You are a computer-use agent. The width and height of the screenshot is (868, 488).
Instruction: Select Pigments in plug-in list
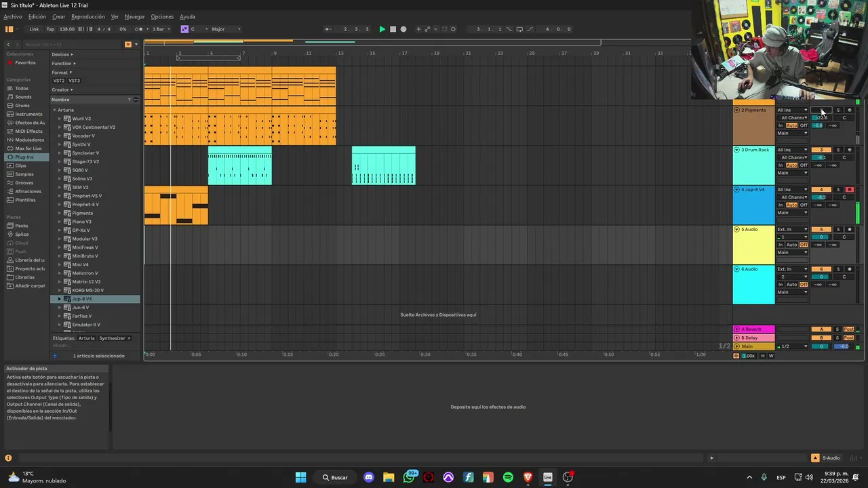tap(83, 213)
